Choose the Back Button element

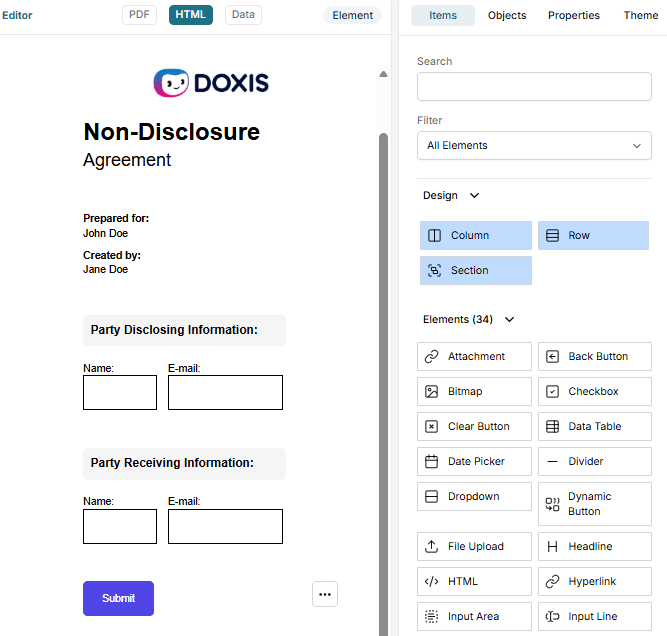pyautogui.click(x=595, y=356)
